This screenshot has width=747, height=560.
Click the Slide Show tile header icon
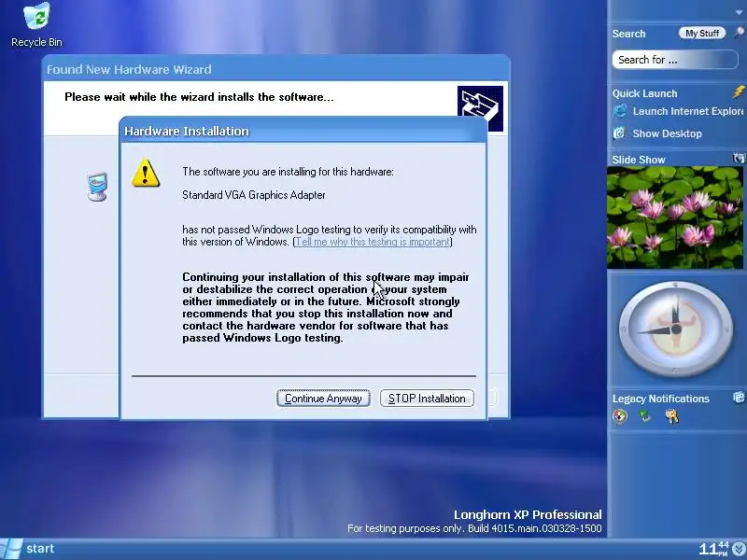coord(739,158)
